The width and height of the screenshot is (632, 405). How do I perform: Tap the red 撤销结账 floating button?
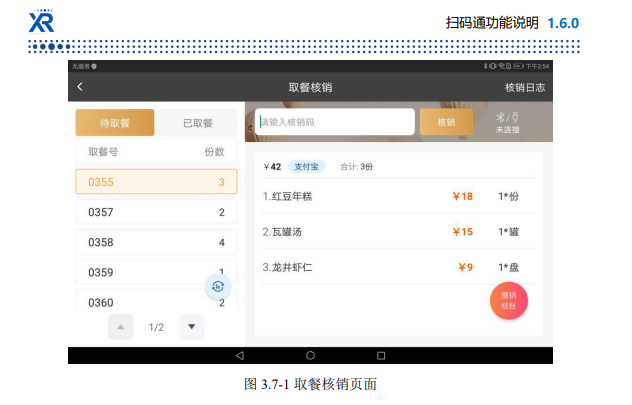click(509, 301)
